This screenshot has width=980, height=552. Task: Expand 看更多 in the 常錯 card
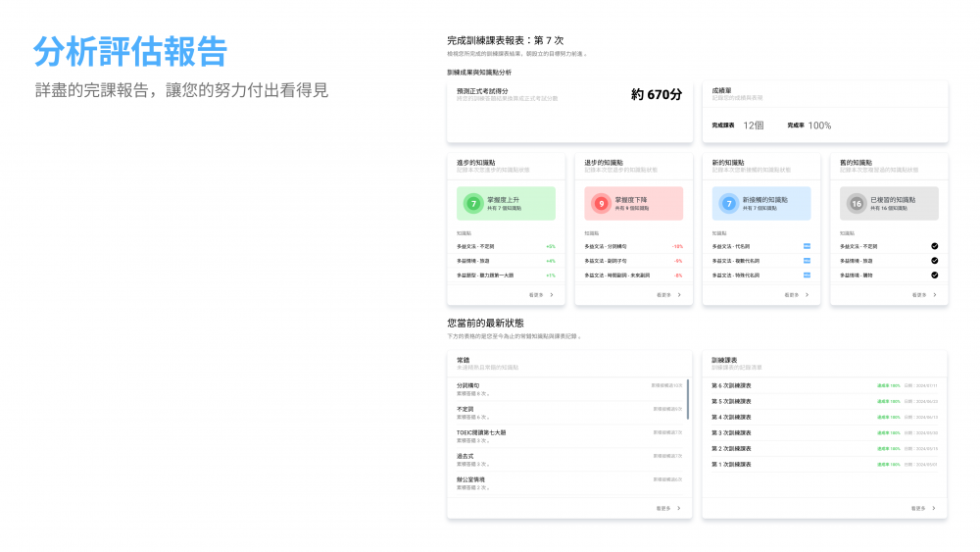point(667,508)
